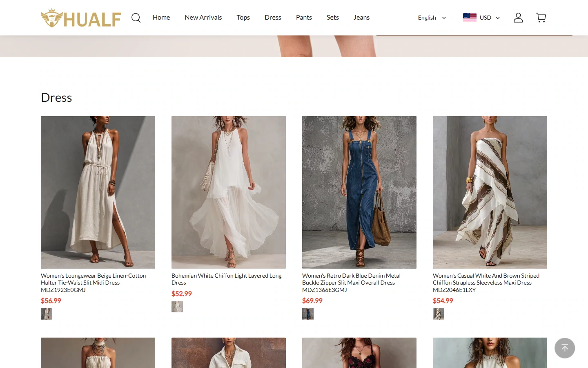Open the New Arrivals menu
Screen dimensions: 588x368
coord(203,18)
